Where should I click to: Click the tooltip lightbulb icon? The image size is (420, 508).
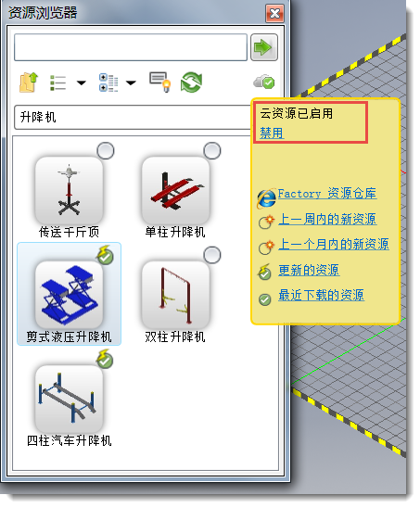click(x=159, y=82)
